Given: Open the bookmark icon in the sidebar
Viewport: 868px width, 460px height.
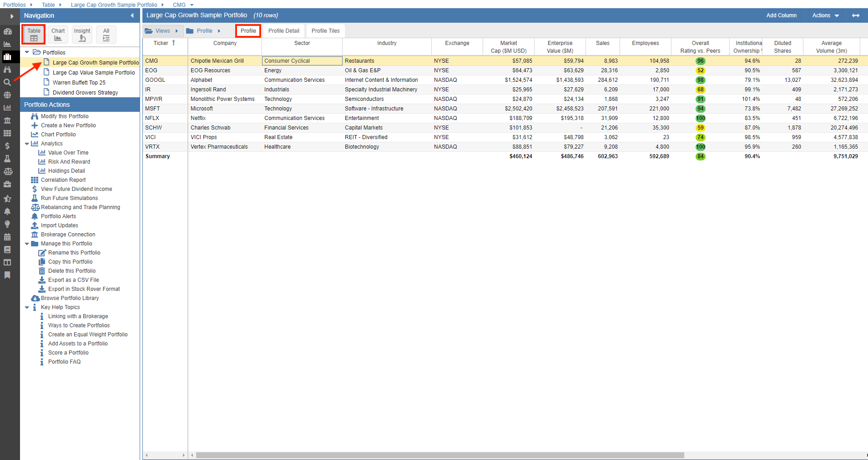Looking at the screenshot, I should [x=7, y=275].
